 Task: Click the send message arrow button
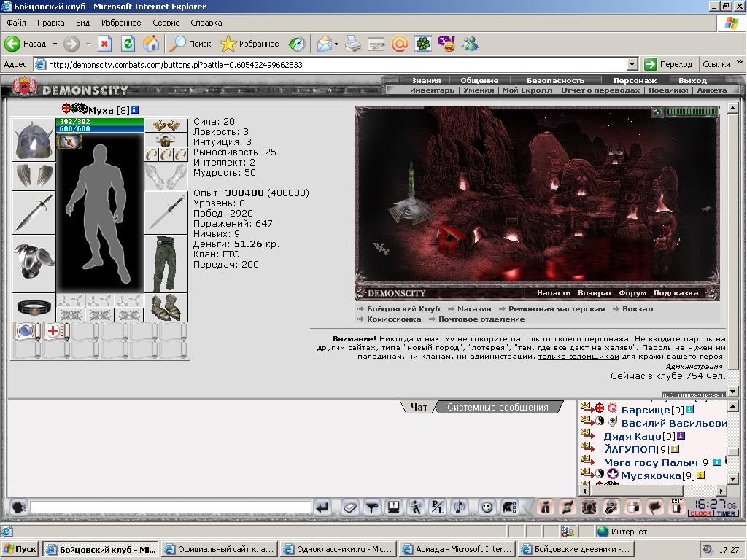tap(322, 507)
